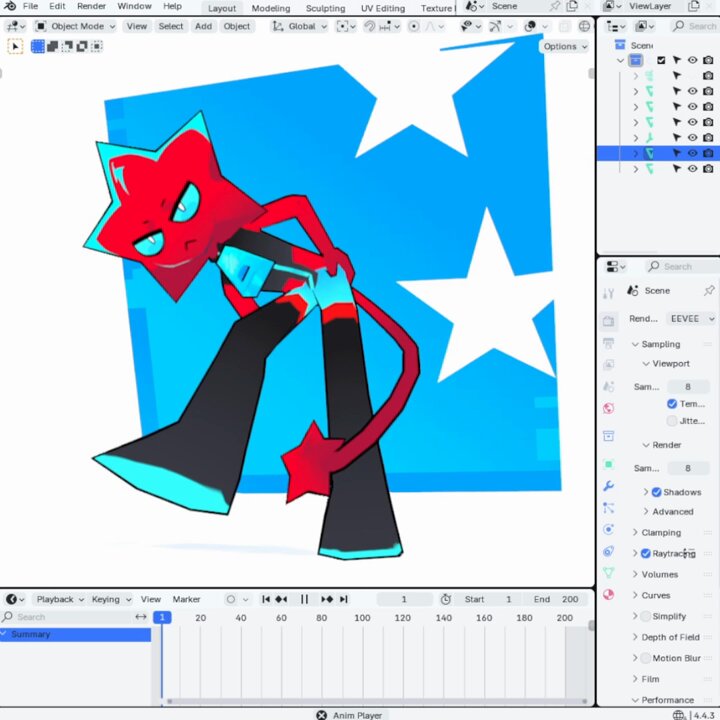This screenshot has height=720, width=720.
Task: Switch to the UV Editing workspace tab
Action: [x=383, y=8]
